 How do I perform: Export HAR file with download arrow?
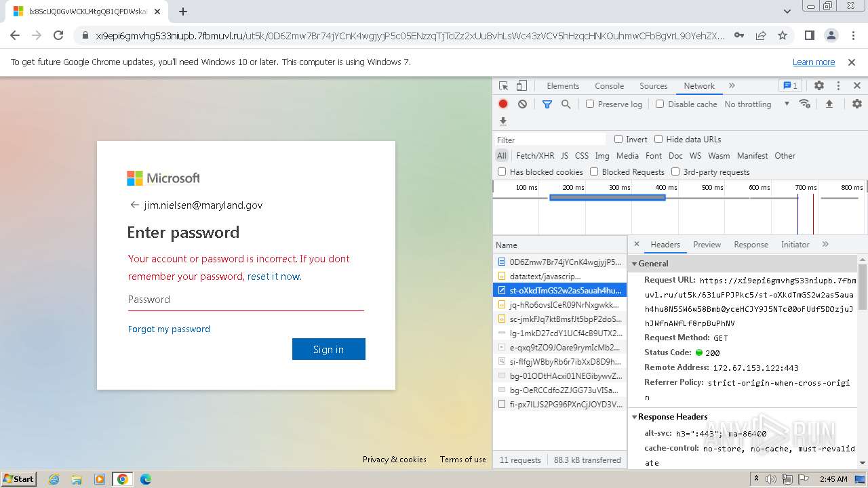[503, 121]
